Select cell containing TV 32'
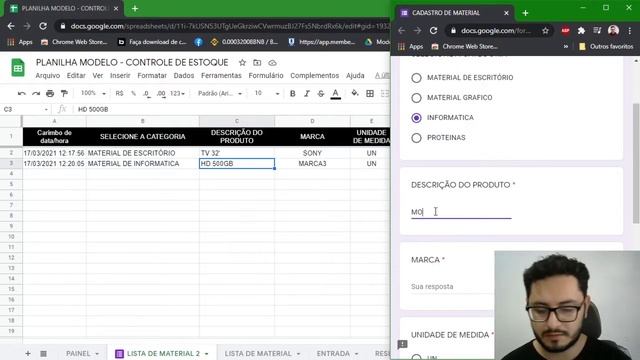 point(237,153)
